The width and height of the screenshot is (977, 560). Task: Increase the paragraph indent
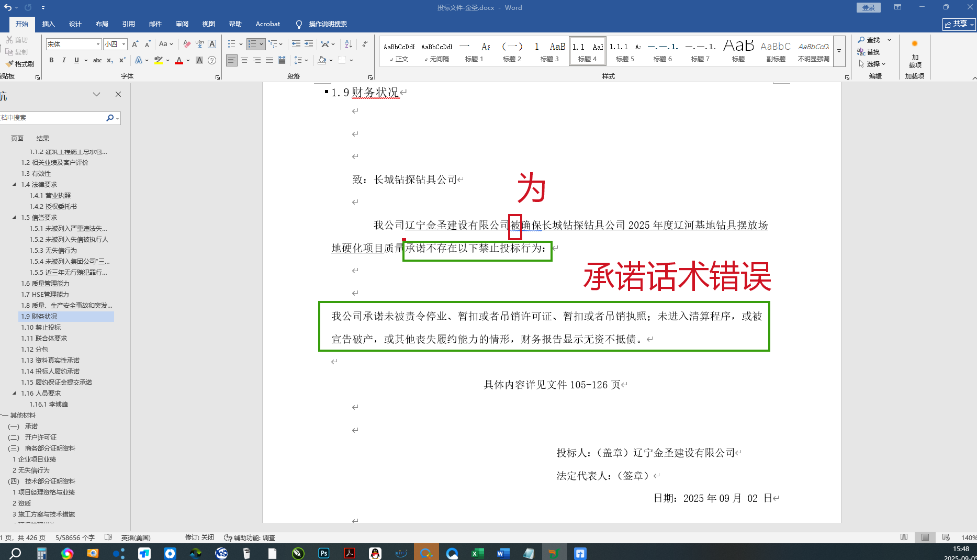pos(309,44)
